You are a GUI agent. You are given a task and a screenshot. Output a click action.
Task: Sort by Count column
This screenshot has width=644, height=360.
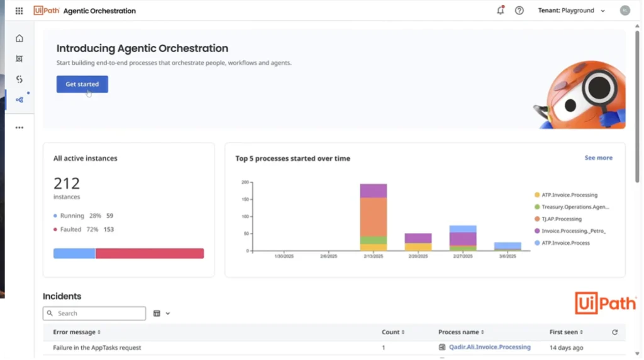(392, 332)
